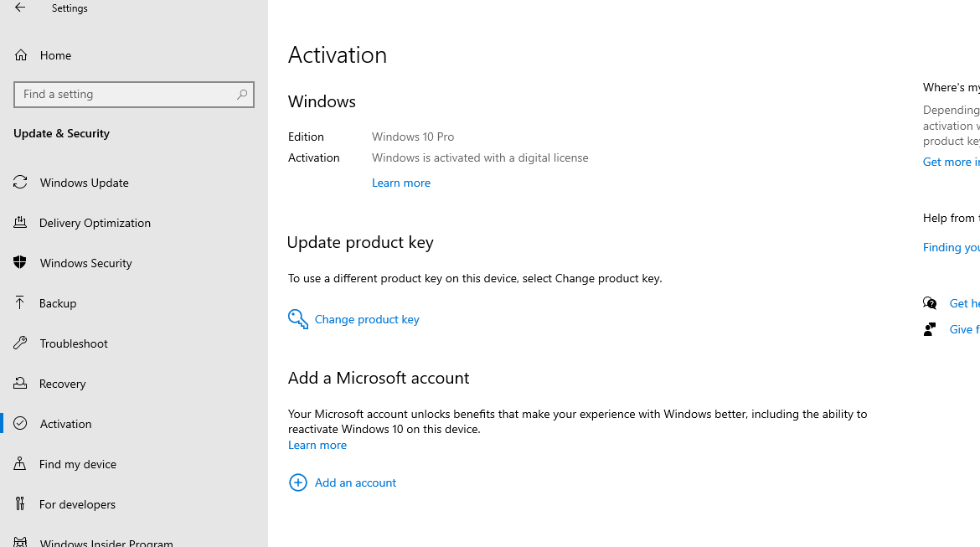Image resolution: width=980 pixels, height=547 pixels.
Task: Click the Change product key link
Action: (x=367, y=319)
